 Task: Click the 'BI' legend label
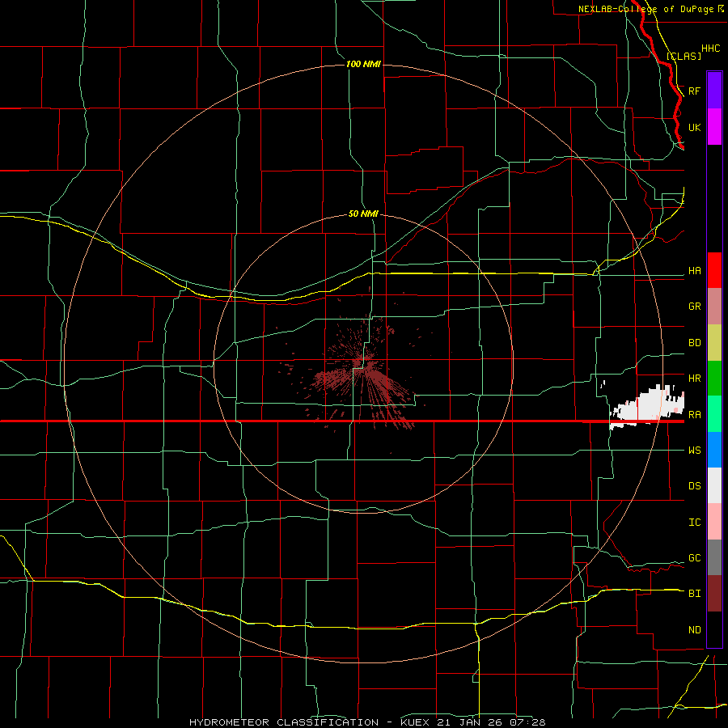(694, 594)
